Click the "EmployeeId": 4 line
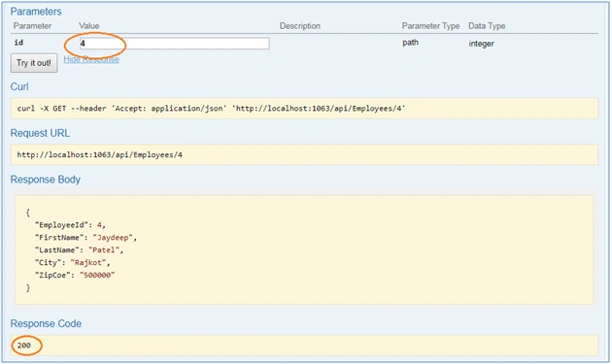Viewport: 612px width, 364px height. (x=70, y=225)
